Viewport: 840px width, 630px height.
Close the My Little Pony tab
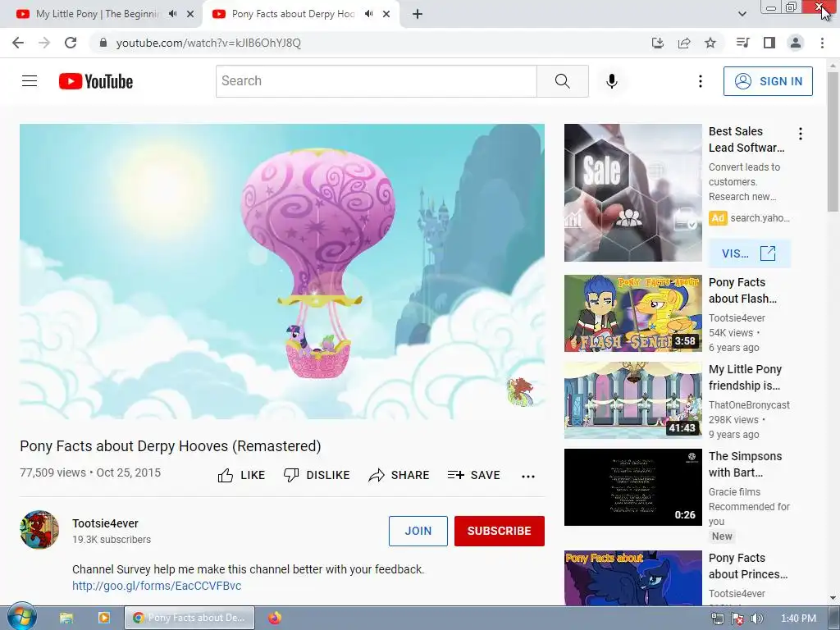pyautogui.click(x=190, y=15)
